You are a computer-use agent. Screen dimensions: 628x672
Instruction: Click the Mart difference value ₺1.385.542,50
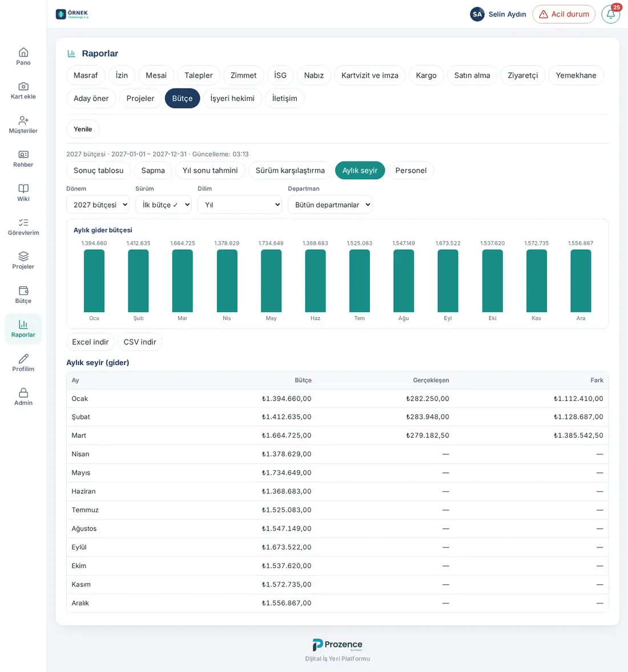point(578,435)
